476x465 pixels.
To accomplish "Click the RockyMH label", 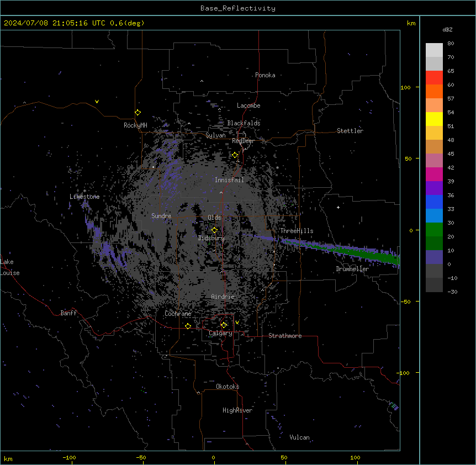I will [135, 125].
